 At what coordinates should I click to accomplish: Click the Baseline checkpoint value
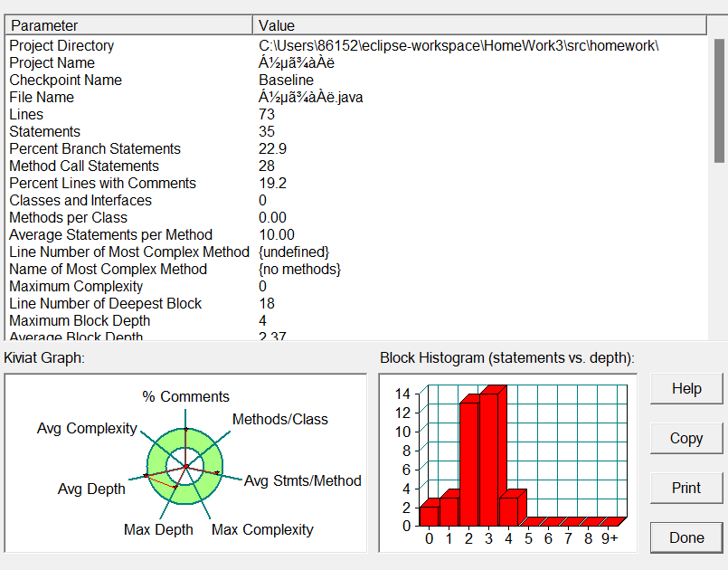286,80
